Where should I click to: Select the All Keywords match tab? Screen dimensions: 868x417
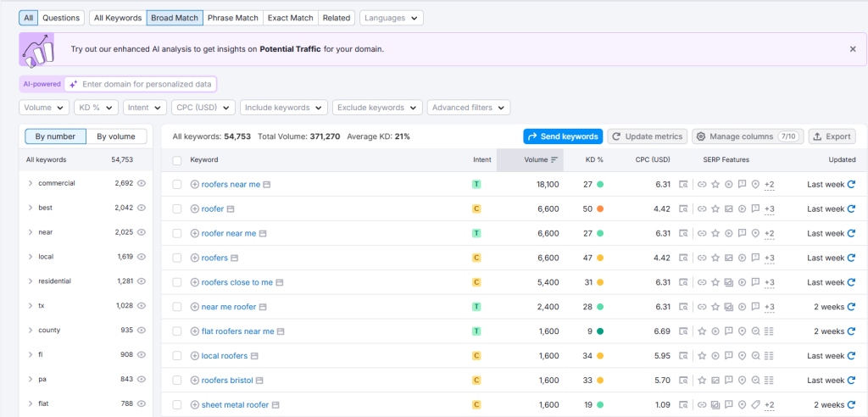(x=118, y=18)
